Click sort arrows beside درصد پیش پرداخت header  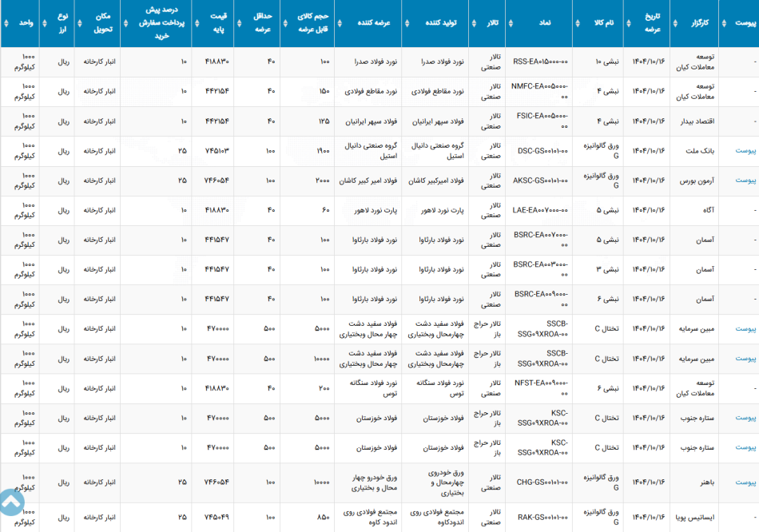click(126, 23)
